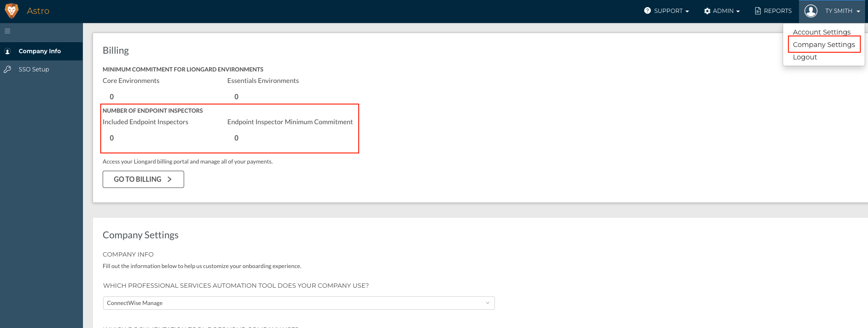
Task: Click the onboarding experience instruction text
Action: click(202, 266)
